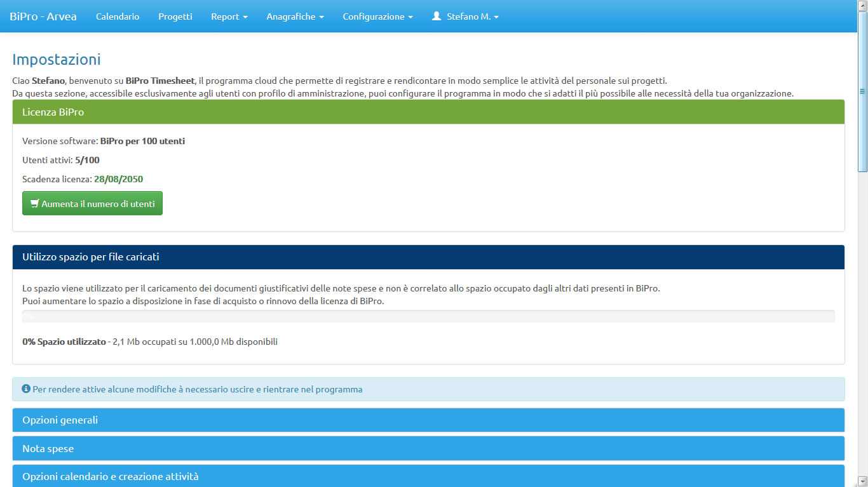Expand the Nota spese panel

tap(428, 448)
